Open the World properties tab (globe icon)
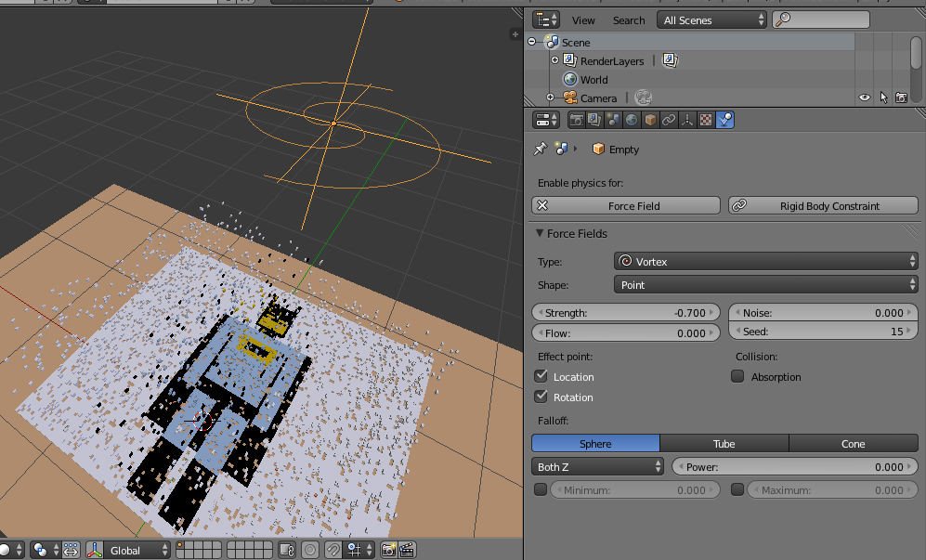The width and height of the screenshot is (926, 560). [632, 120]
